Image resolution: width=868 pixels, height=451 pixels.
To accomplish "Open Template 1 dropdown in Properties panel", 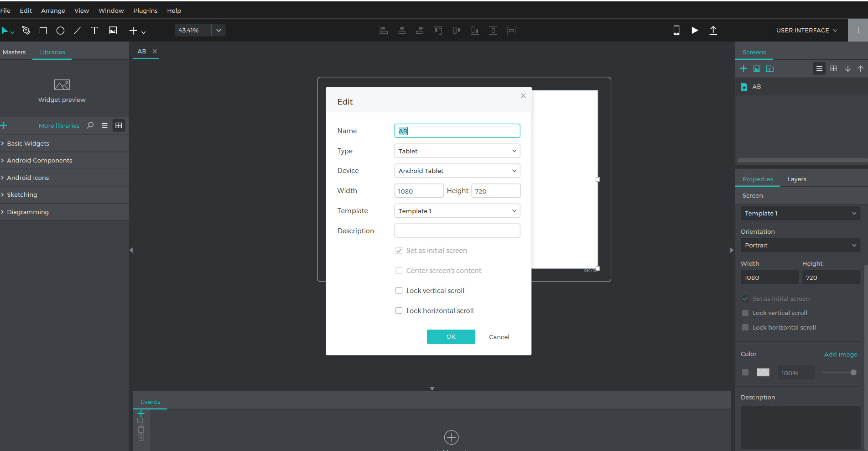I will (x=800, y=213).
